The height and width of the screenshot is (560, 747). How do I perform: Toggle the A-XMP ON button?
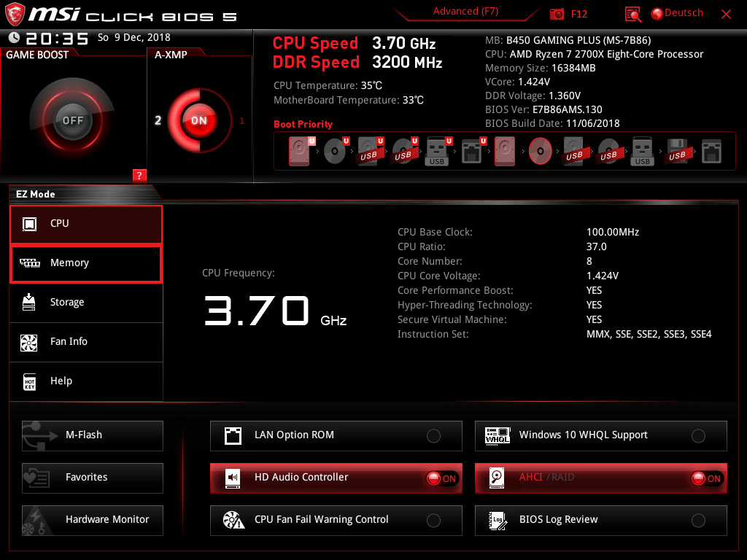tap(198, 120)
